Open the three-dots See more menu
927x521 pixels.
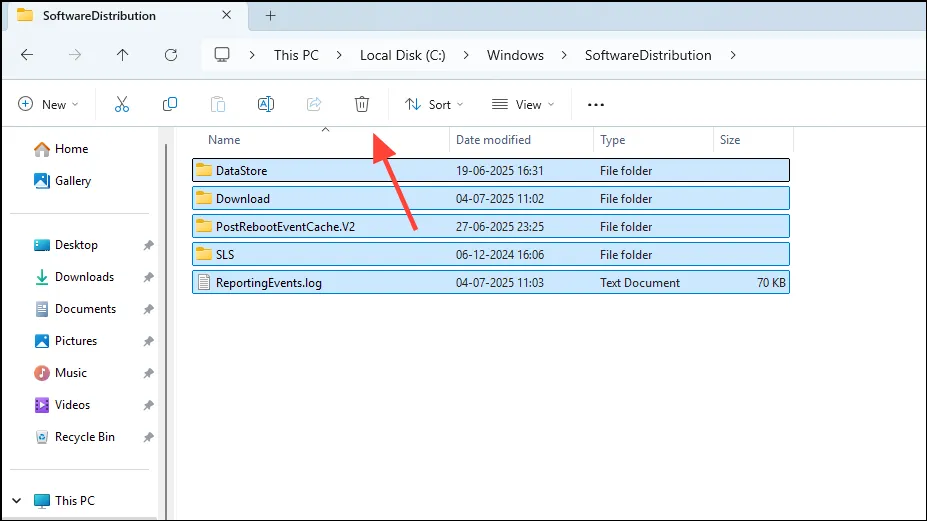pos(596,105)
